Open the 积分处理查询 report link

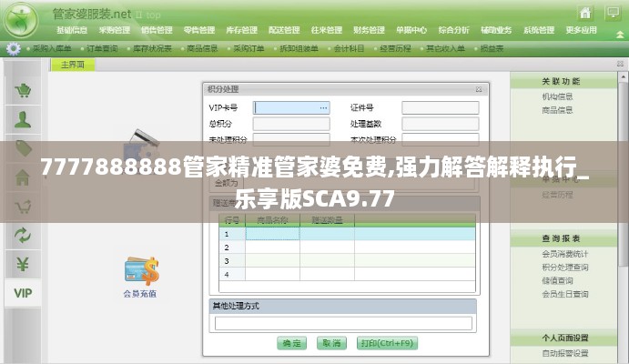coord(564,267)
